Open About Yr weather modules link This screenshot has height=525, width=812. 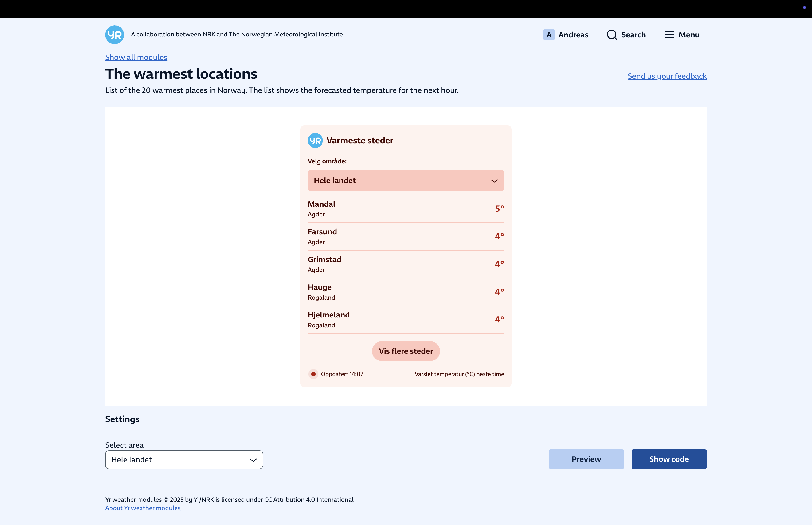142,508
